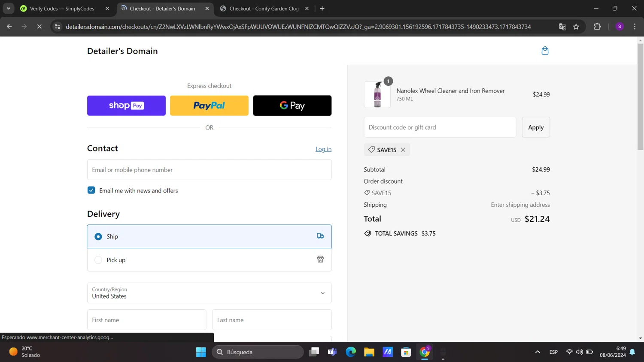The width and height of the screenshot is (644, 362).
Task: Click the truck icon in Ship row
Action: [320, 236]
